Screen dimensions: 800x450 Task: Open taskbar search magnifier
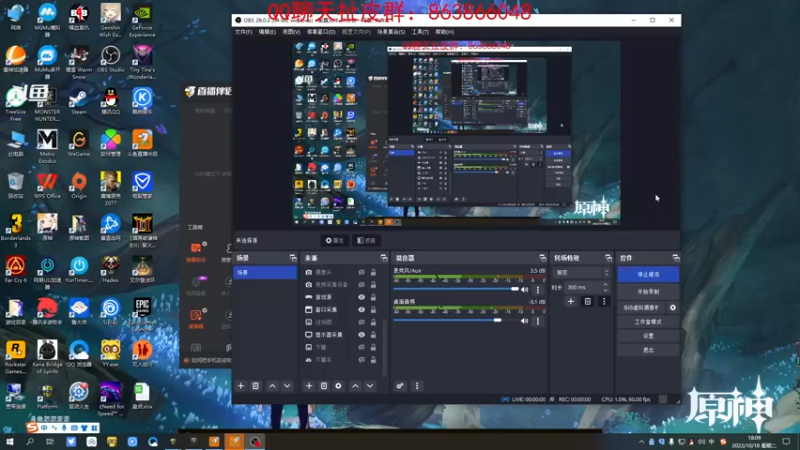point(30,441)
